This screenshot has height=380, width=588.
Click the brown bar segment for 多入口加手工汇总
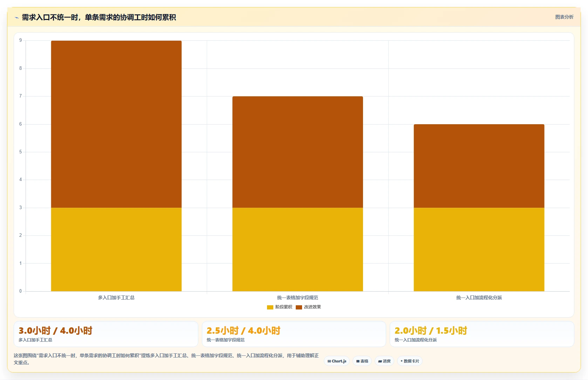pos(116,124)
